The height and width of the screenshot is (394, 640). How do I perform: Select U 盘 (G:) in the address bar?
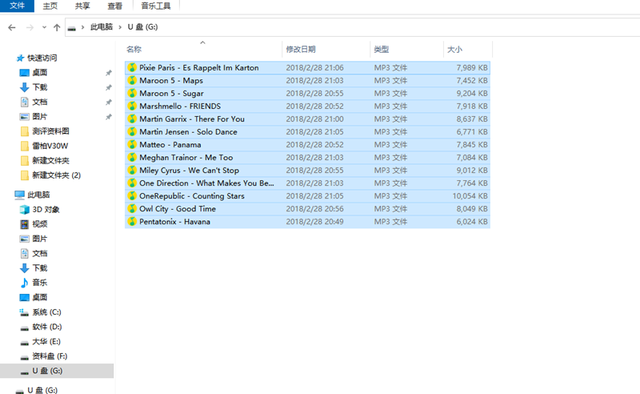click(x=142, y=27)
